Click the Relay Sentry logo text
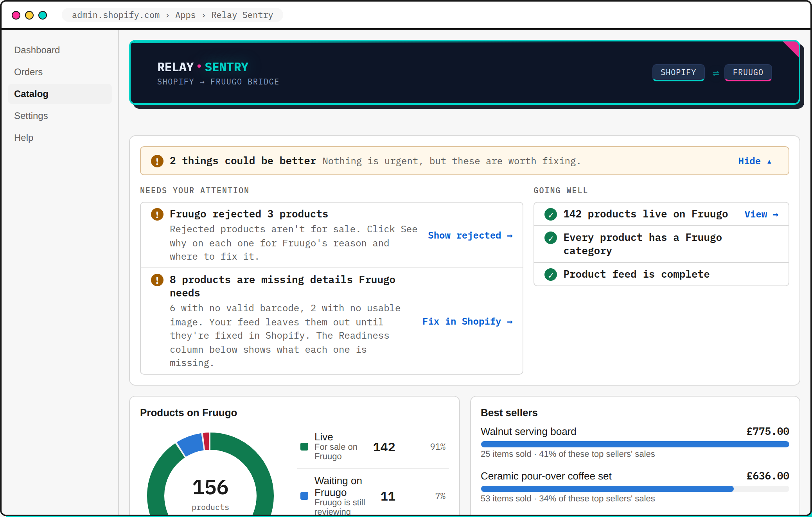The height and width of the screenshot is (517, 812). coord(203,67)
